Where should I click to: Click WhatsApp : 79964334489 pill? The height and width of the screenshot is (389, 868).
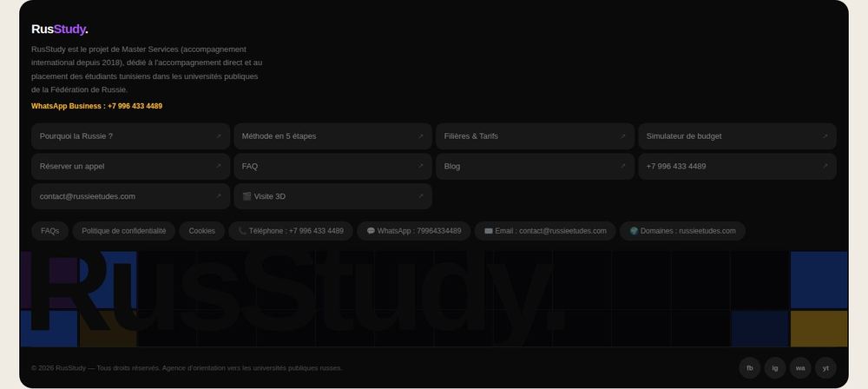click(413, 231)
